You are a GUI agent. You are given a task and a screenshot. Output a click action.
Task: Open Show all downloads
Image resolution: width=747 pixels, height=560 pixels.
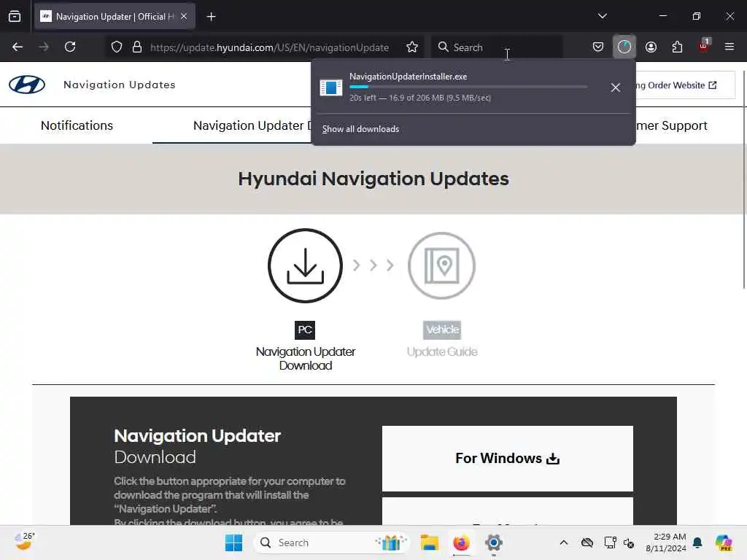[x=360, y=129]
